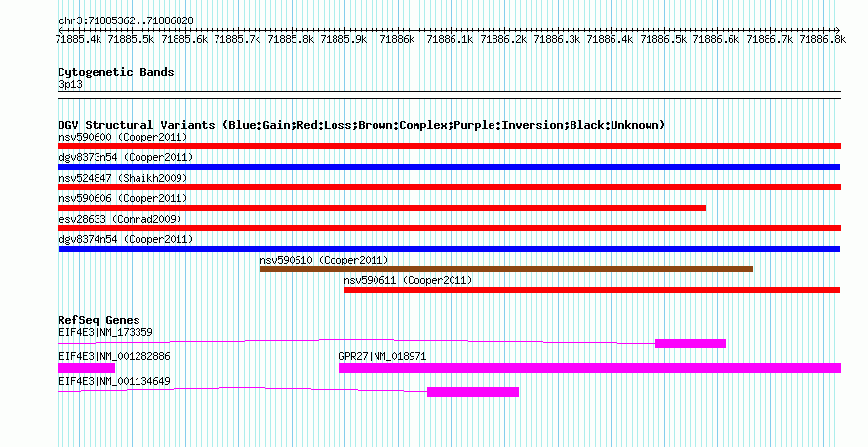
Task: Open the EIF4E3|NM_001134649 gene label
Action: pyautogui.click(x=114, y=381)
